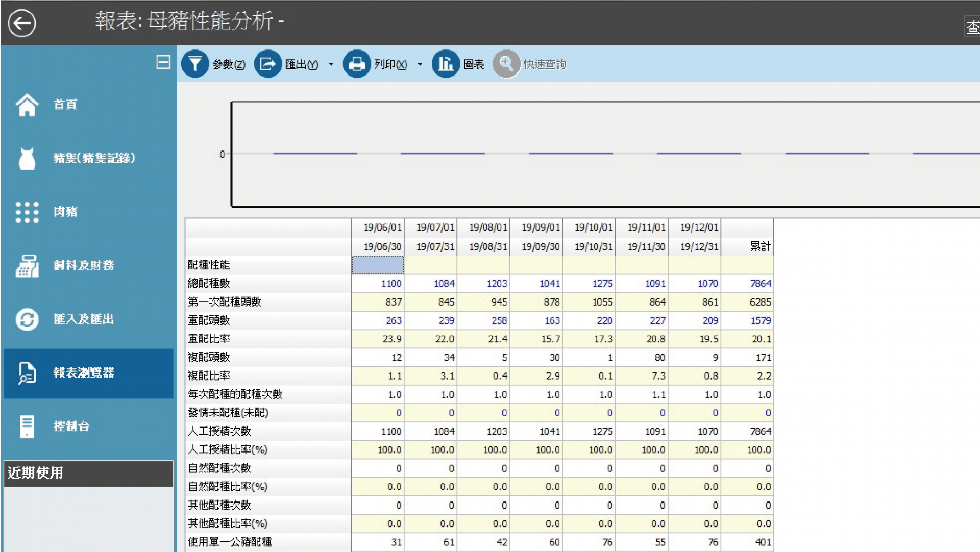Click the blue 1579 total in 重配頭數 row
This screenshot has width=980, height=552.
coord(761,320)
